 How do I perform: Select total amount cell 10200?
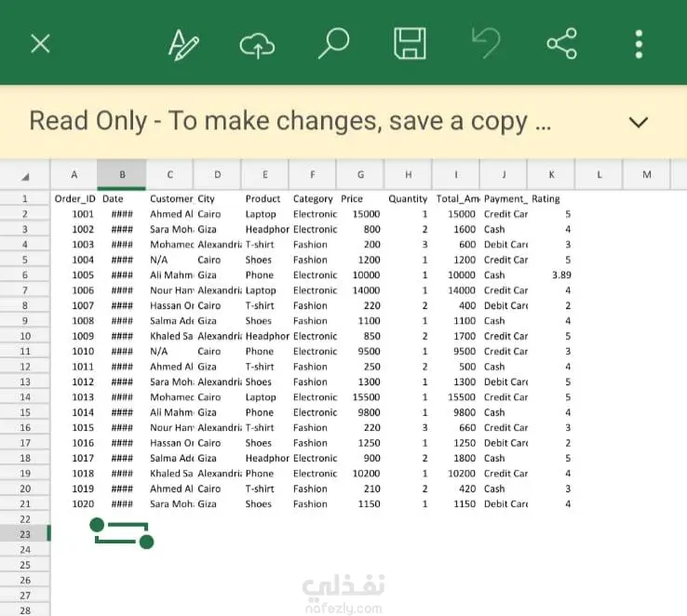tap(455, 474)
